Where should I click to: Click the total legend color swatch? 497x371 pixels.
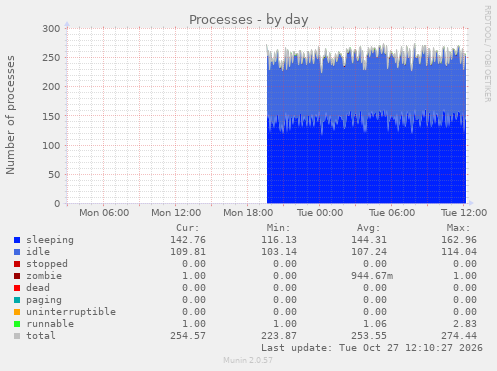pyautogui.click(x=17, y=336)
